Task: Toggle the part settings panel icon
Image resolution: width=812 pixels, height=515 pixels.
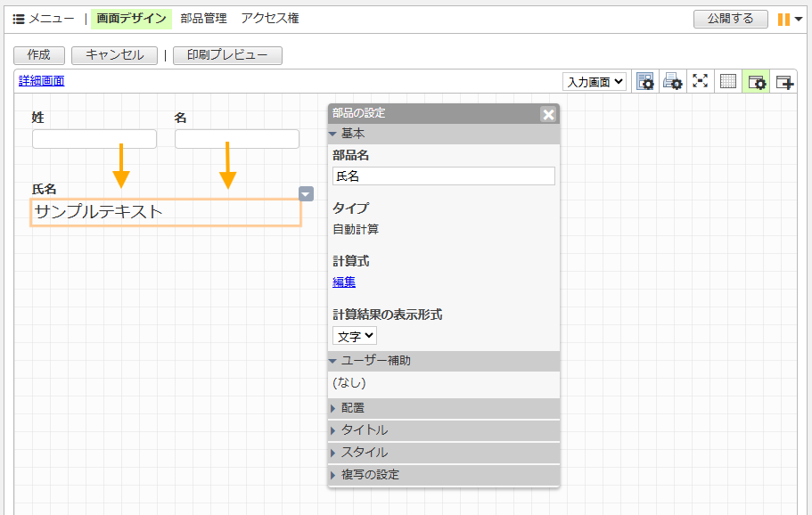Action: pos(757,82)
